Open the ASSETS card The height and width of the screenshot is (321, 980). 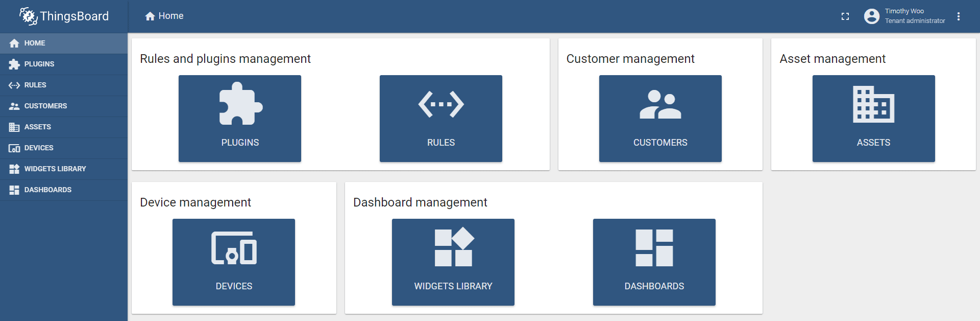[x=873, y=118]
